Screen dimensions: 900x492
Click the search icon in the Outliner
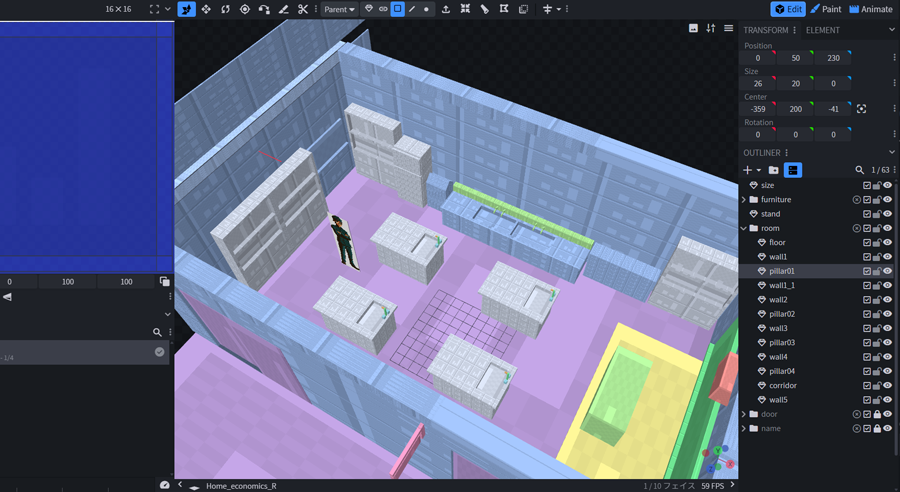(859, 170)
